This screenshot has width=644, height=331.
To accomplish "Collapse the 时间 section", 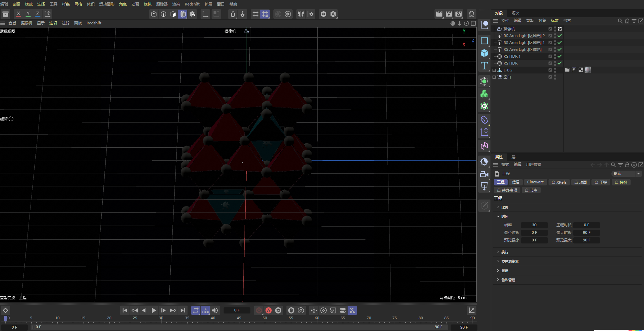I will [x=498, y=216].
